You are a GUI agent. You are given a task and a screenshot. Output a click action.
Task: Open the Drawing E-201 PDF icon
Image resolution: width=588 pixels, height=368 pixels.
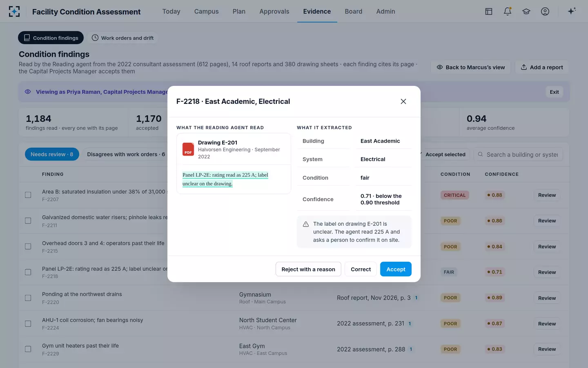pyautogui.click(x=188, y=149)
